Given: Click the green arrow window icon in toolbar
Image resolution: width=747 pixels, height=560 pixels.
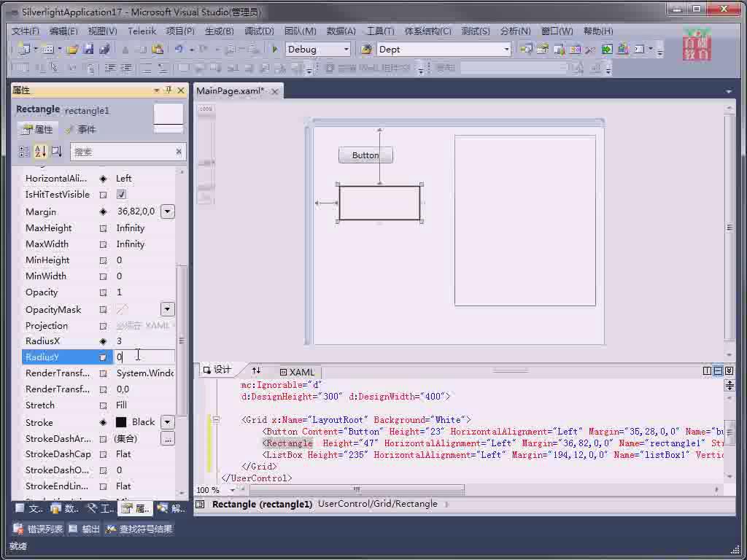Looking at the screenshot, I should pos(606,49).
